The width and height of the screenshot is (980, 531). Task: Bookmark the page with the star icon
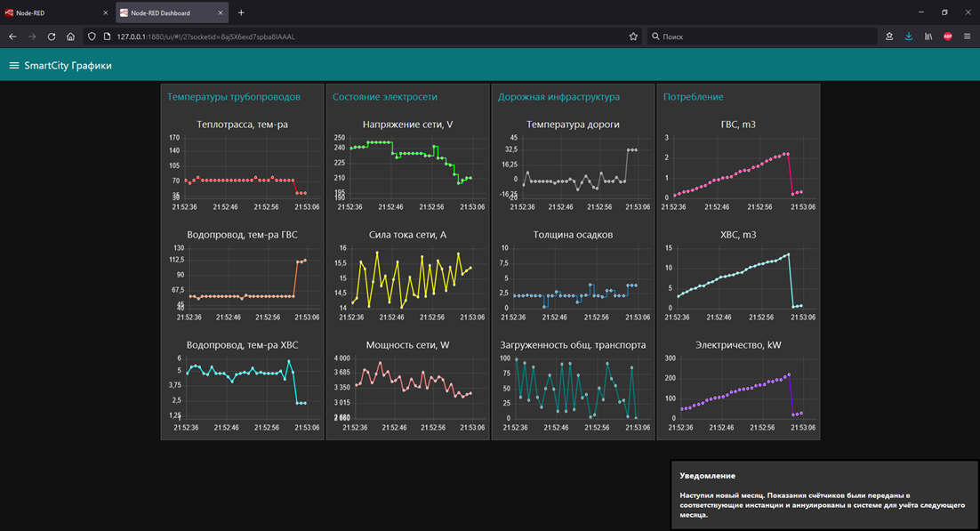(x=632, y=36)
